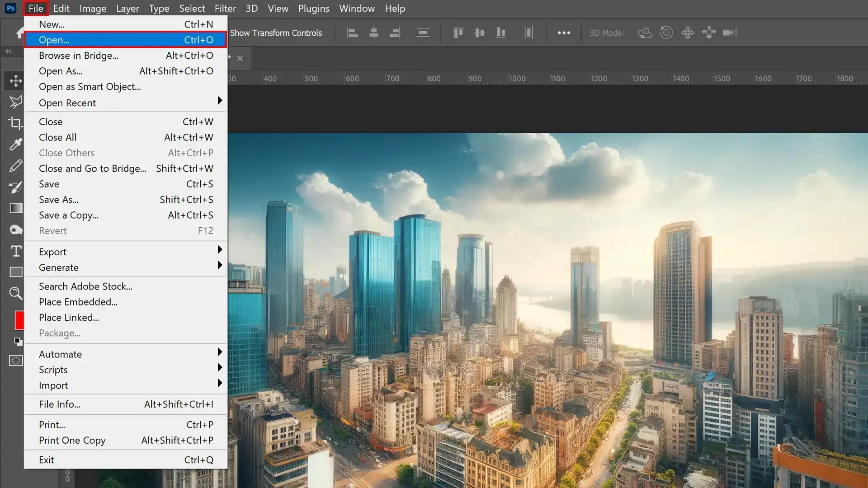868x488 pixels.
Task: Open the File menu
Action: point(36,8)
